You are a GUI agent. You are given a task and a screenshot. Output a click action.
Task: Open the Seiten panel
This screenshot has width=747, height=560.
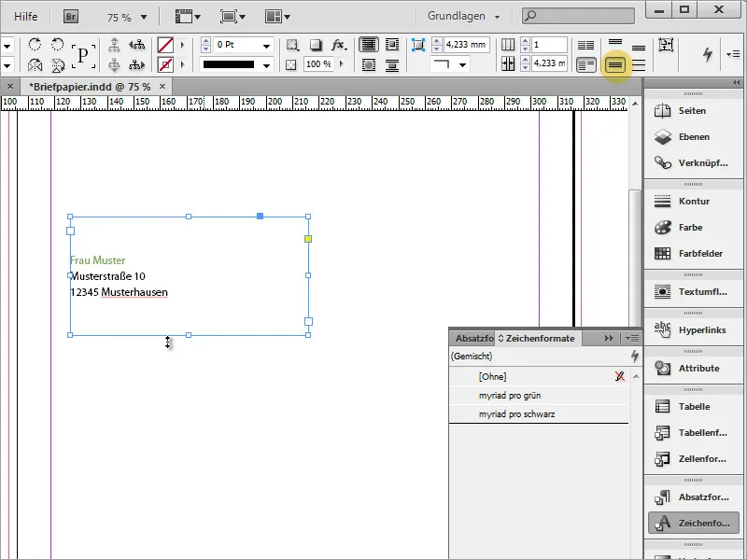pyautogui.click(x=686, y=110)
